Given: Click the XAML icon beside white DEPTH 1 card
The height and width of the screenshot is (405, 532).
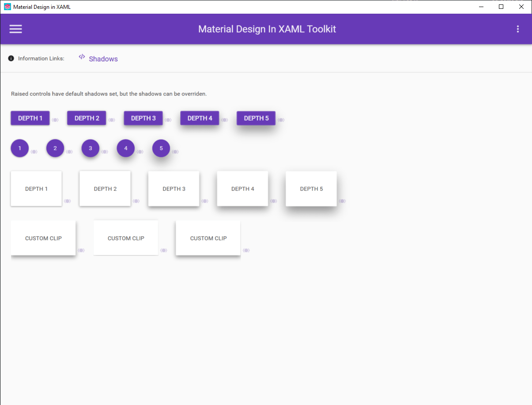Looking at the screenshot, I should 68,201.
